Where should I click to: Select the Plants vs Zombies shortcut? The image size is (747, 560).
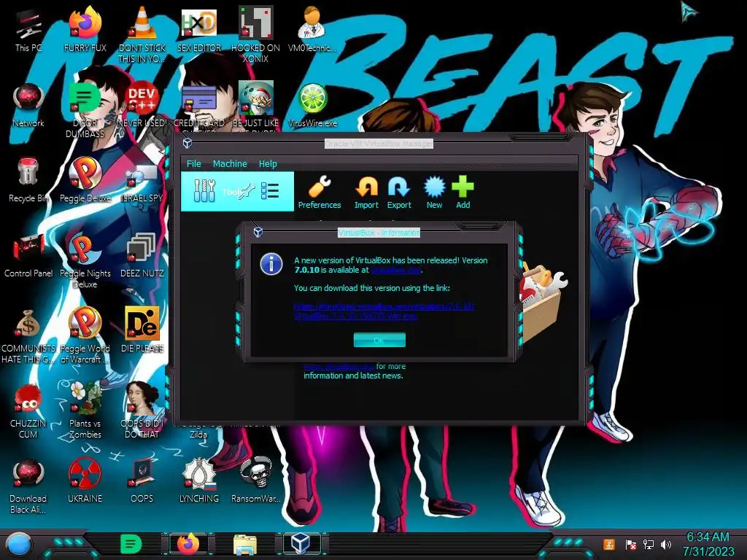click(x=85, y=411)
